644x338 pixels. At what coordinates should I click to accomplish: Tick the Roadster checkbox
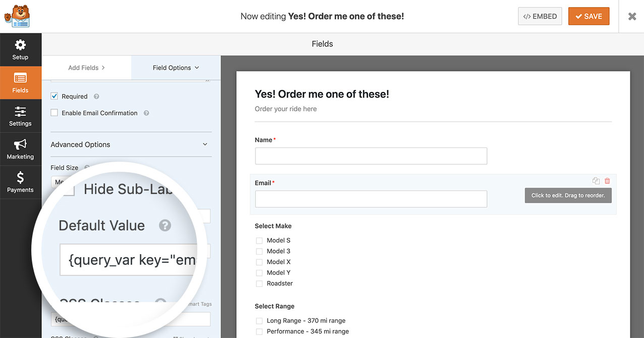click(x=259, y=283)
